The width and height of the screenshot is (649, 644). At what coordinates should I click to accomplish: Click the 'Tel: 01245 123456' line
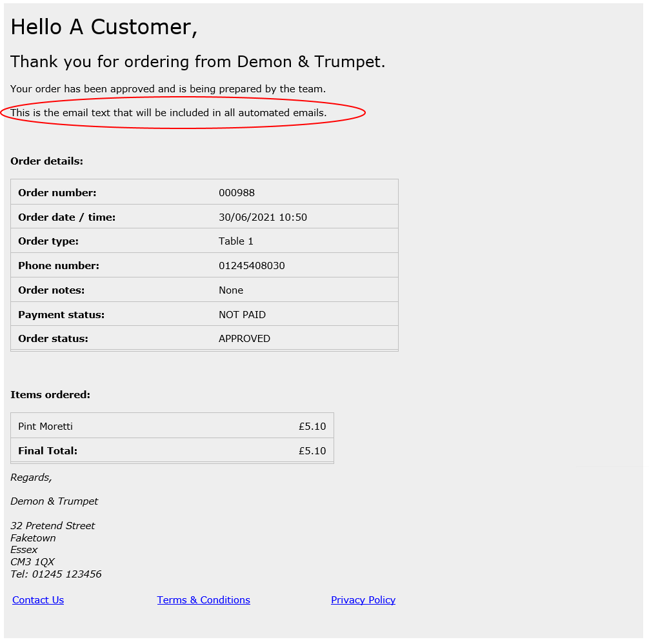(56, 574)
